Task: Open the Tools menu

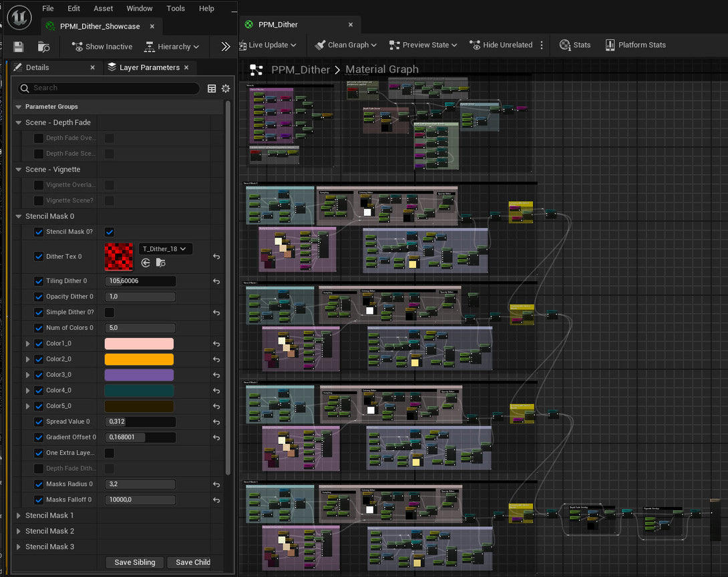Action: point(176,9)
